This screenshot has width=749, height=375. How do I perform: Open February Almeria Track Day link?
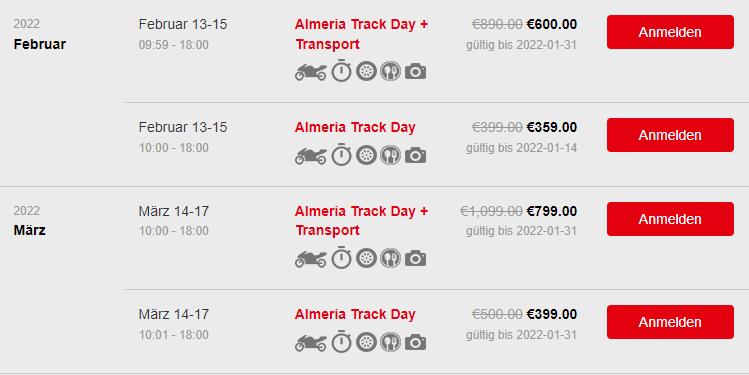click(355, 128)
